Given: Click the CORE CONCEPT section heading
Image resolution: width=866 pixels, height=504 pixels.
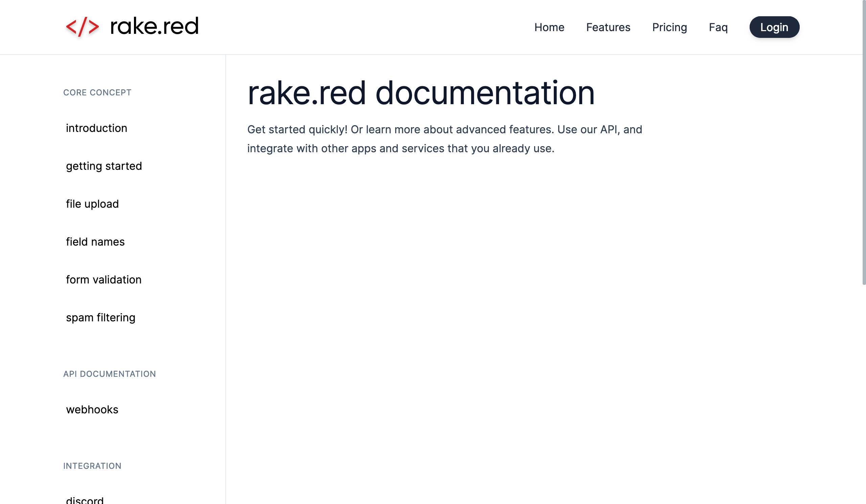Looking at the screenshot, I should pyautogui.click(x=97, y=92).
